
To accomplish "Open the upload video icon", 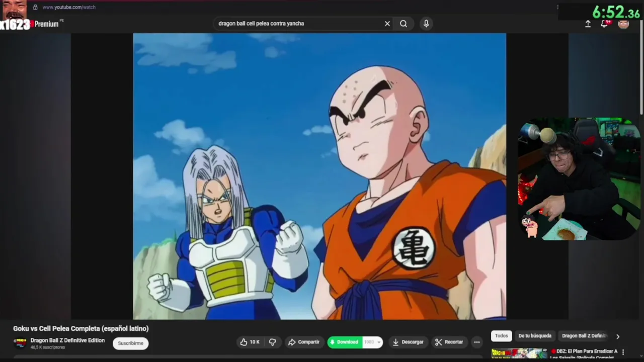I will pyautogui.click(x=588, y=24).
